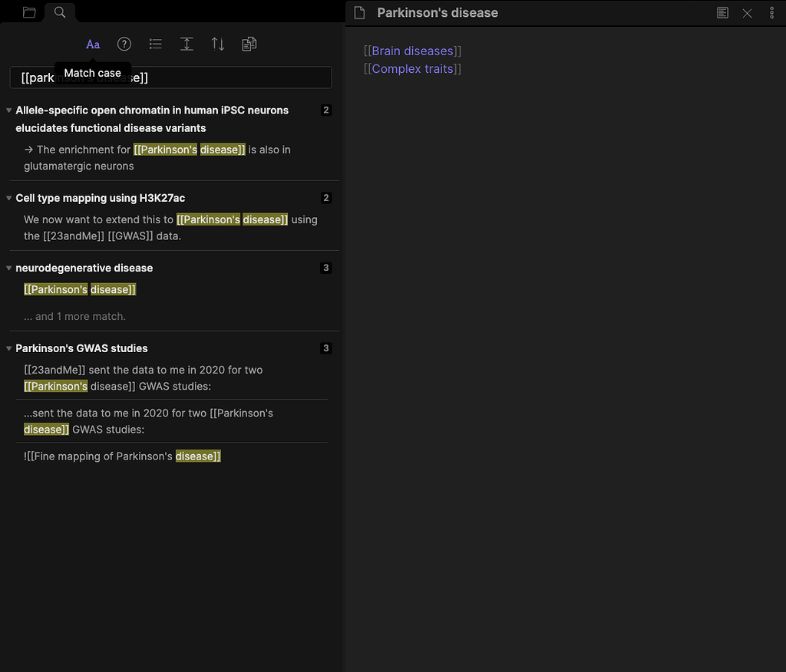
Task: Collapse 'Cell type mapping using H3K27ac' results
Action: [8, 197]
